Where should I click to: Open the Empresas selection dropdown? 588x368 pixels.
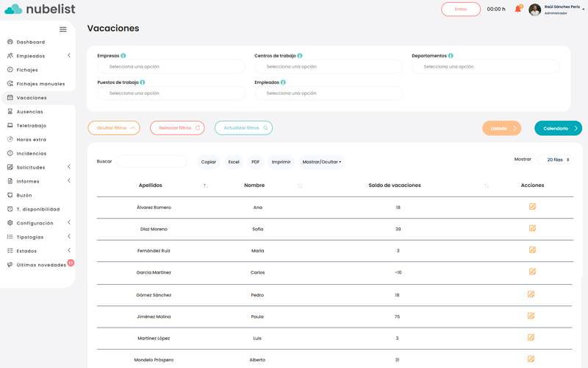(171, 67)
